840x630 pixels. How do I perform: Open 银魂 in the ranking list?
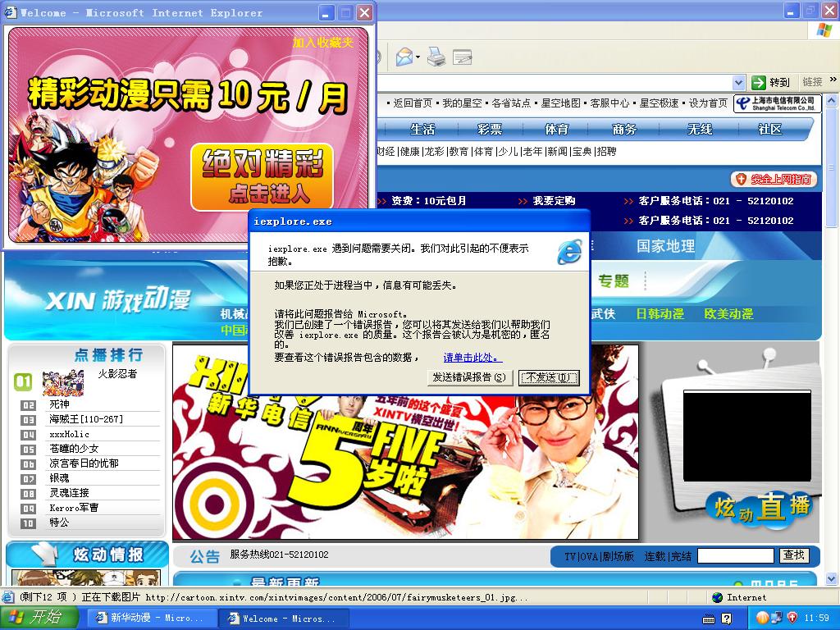click(59, 478)
